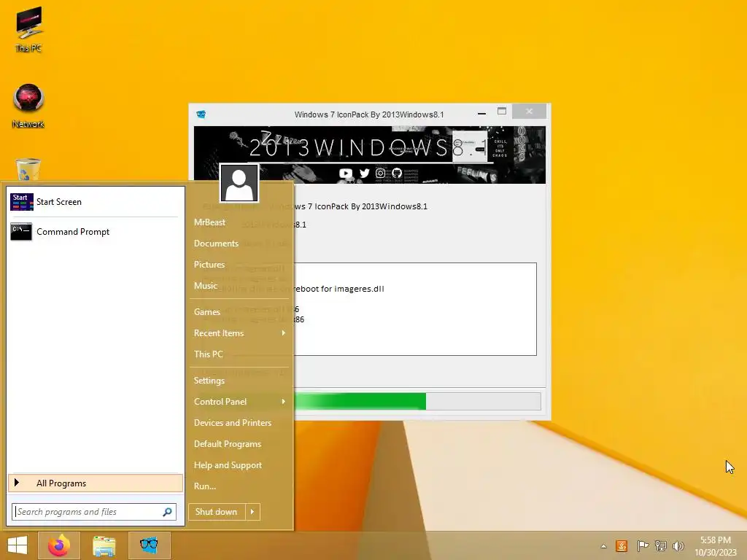Click the Start Screen tile icon
747x560 pixels.
(x=21, y=202)
